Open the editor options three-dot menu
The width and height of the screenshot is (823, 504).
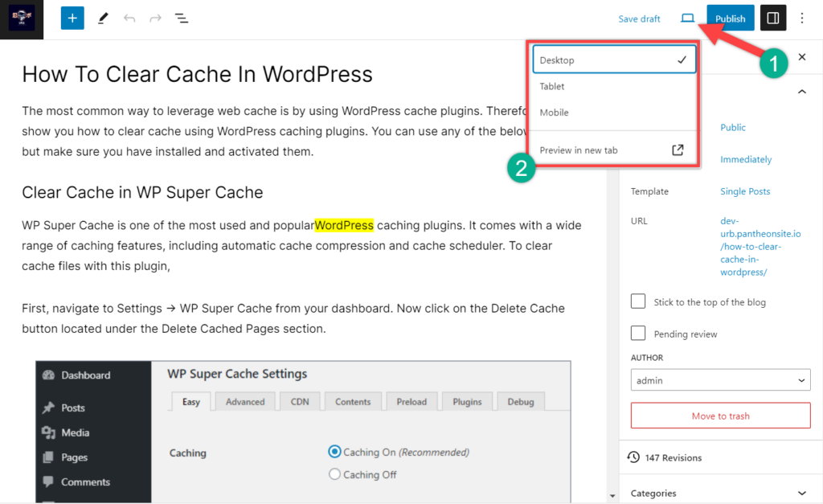pyautogui.click(x=802, y=17)
